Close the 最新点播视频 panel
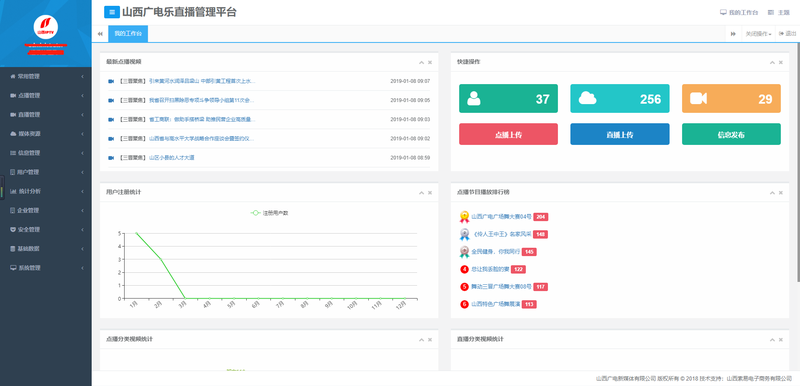The height and width of the screenshot is (386, 800). pyautogui.click(x=430, y=62)
